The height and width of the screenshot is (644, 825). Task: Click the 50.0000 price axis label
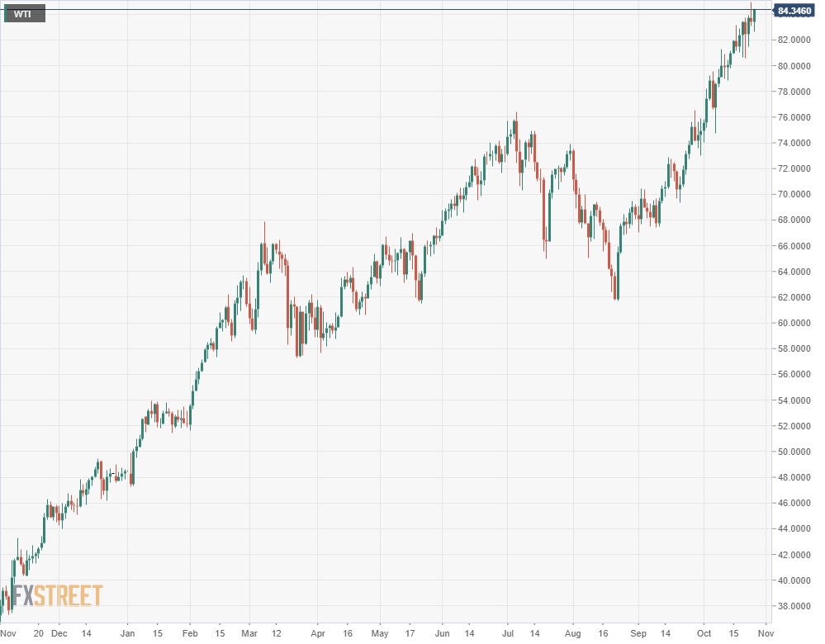pos(794,452)
